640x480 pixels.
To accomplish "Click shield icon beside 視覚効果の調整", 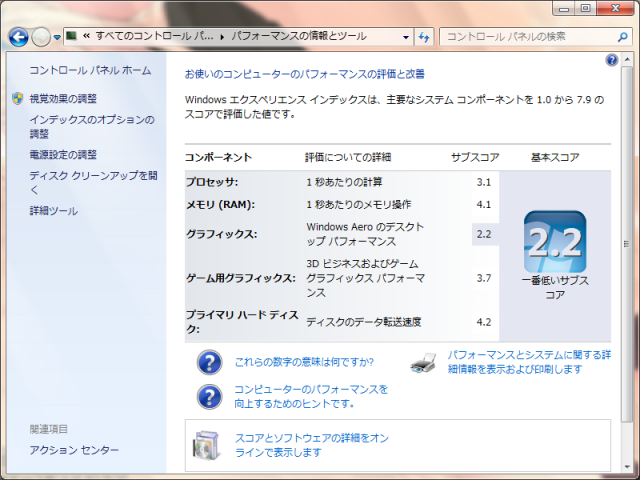I will point(18,98).
